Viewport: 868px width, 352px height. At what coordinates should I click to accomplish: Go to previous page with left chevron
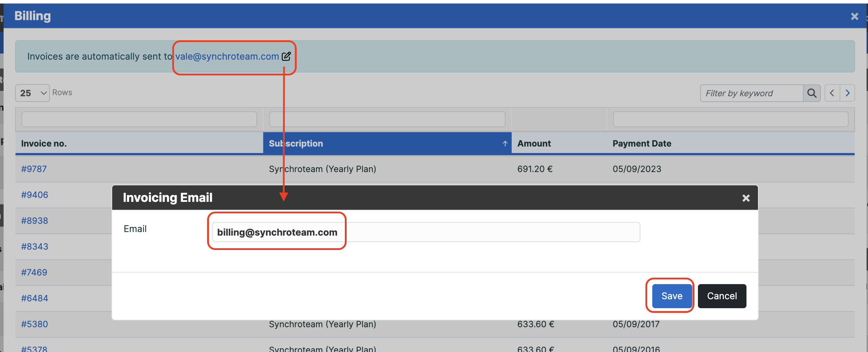pyautogui.click(x=832, y=93)
